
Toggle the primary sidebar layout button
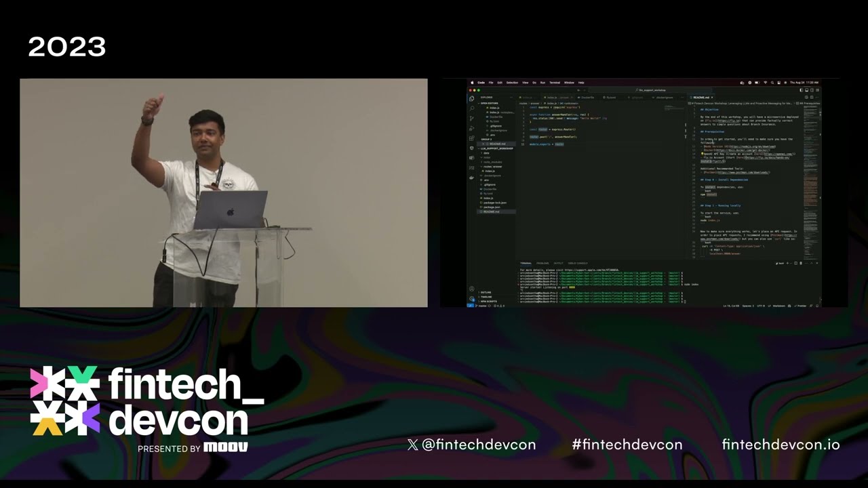point(801,90)
